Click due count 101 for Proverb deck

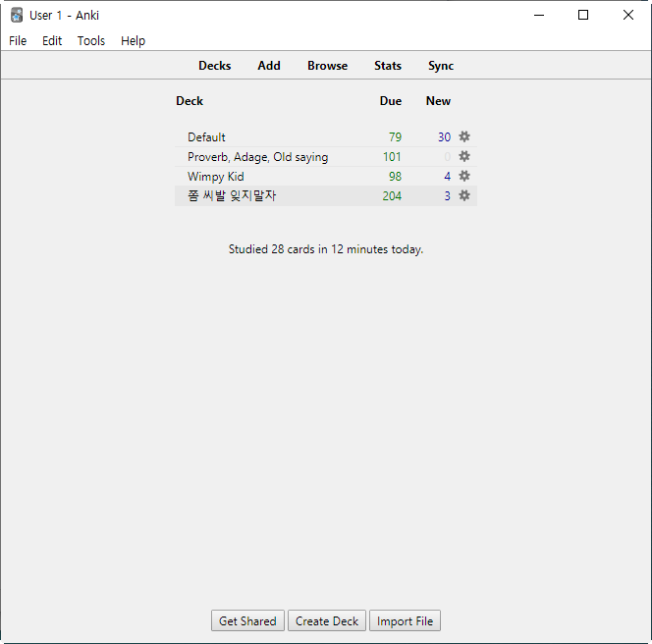tap(392, 157)
